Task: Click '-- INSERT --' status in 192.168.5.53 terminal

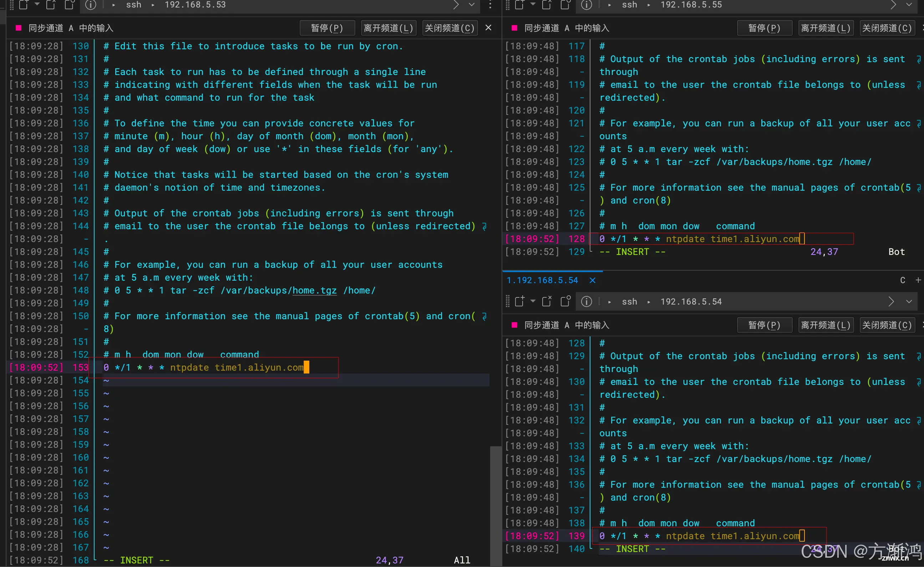Action: point(137,560)
